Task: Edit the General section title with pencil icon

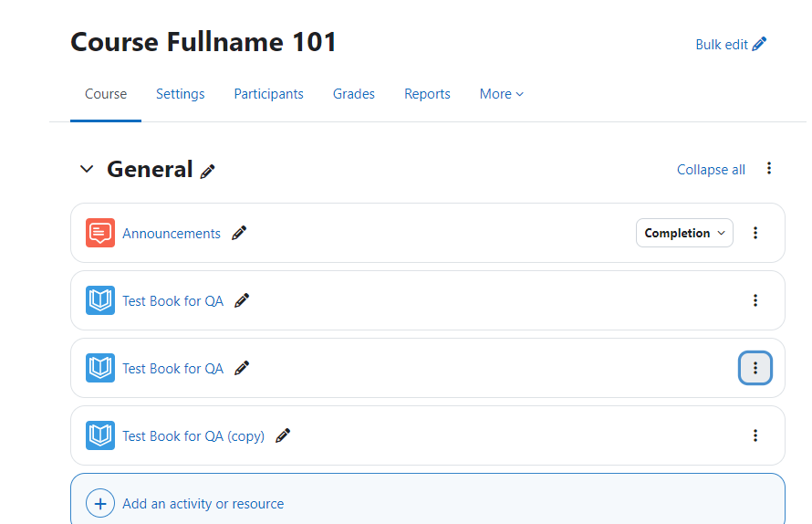Action: 208,171
